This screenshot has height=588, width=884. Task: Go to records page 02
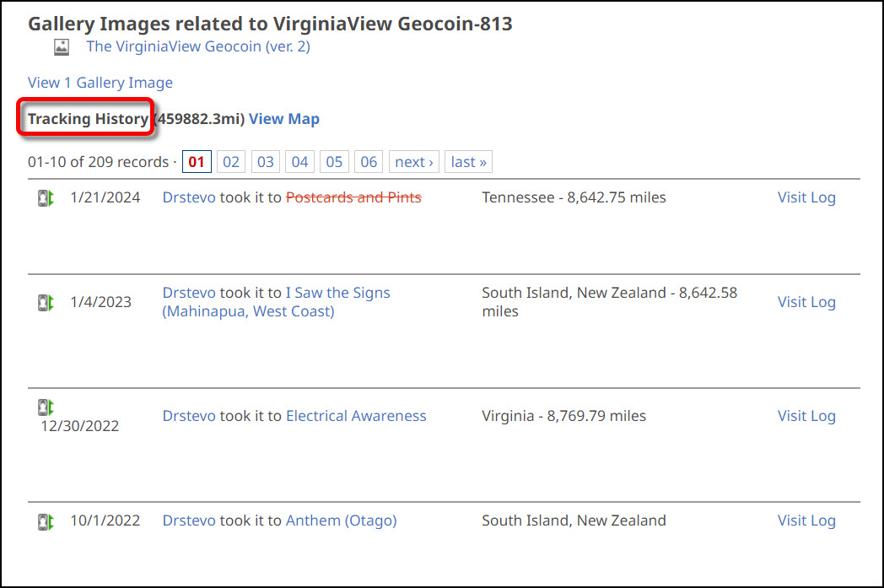coord(231,162)
